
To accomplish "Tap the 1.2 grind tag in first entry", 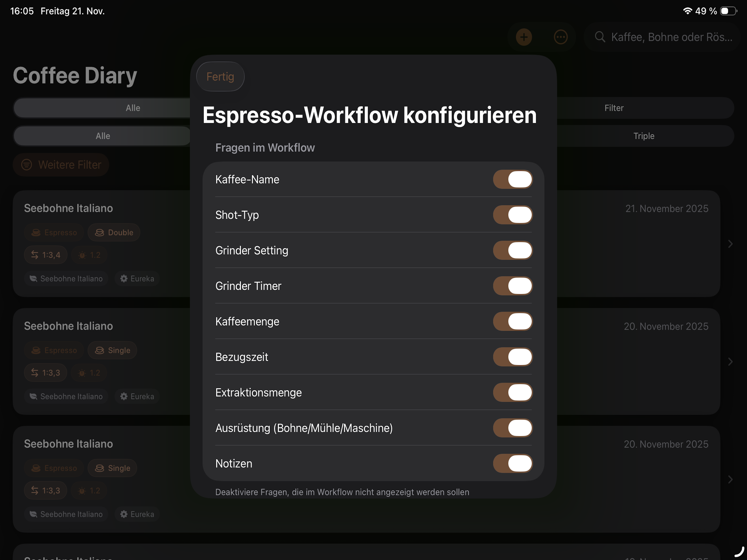I will (89, 255).
